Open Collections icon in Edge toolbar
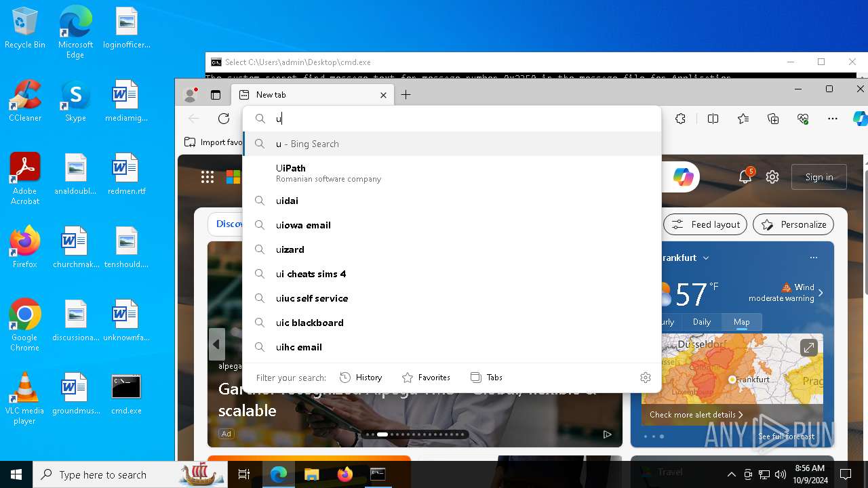The height and width of the screenshot is (488, 868). point(773,119)
